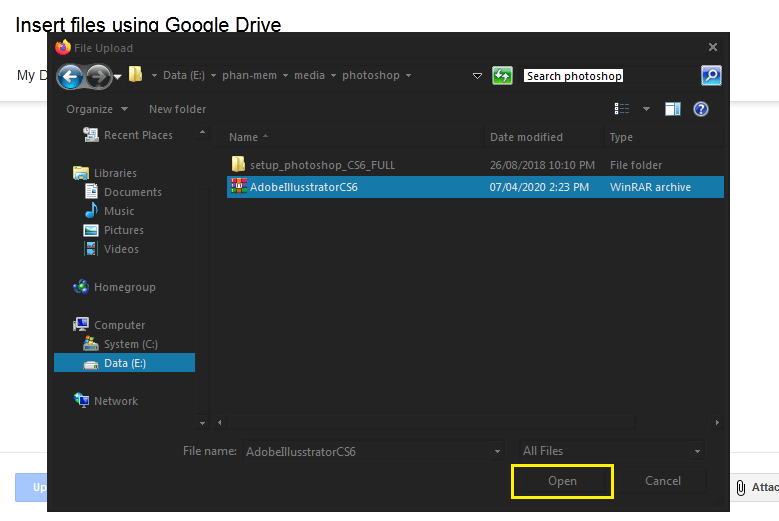Click horizontal scrollbar right arrow
The height and width of the screenshot is (521, 779).
point(717,423)
